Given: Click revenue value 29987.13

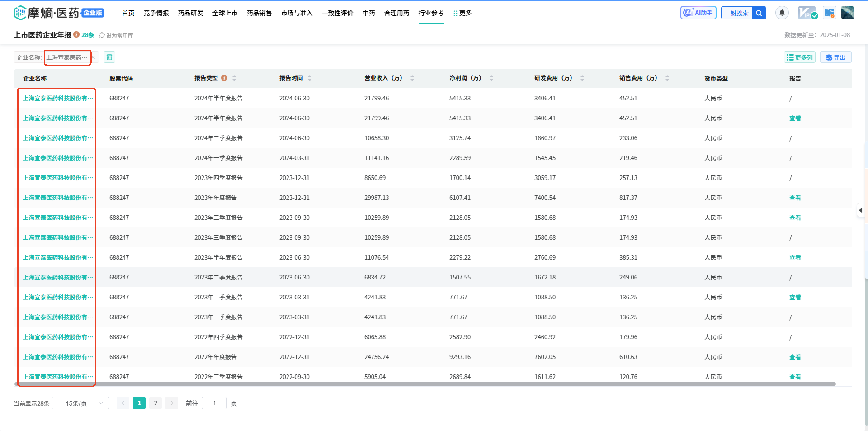Looking at the screenshot, I should point(377,198).
